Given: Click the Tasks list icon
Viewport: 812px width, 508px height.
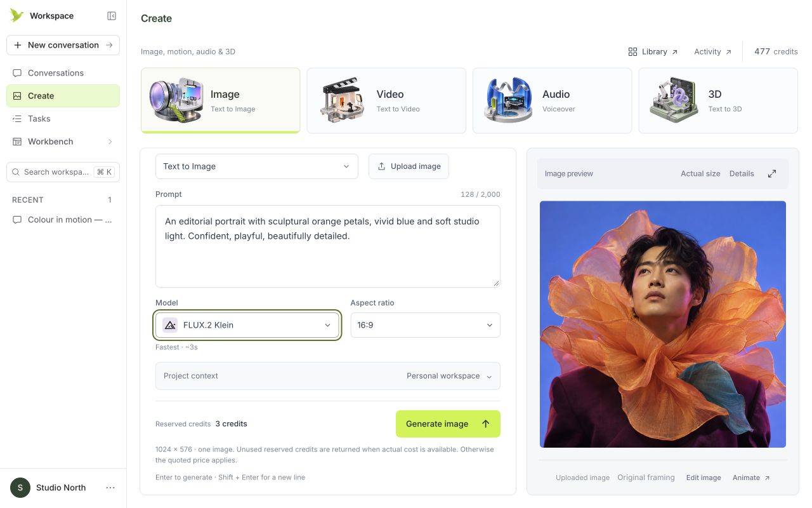Looking at the screenshot, I should (x=17, y=119).
